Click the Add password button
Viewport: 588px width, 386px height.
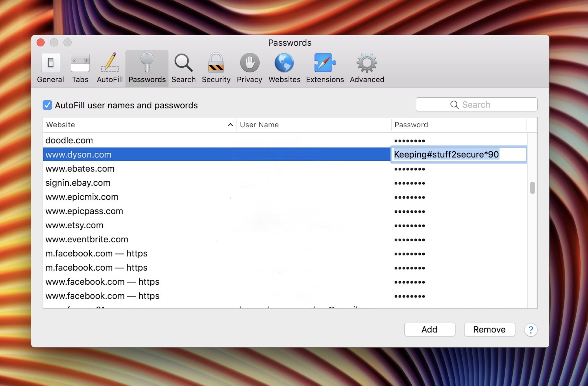coord(430,329)
